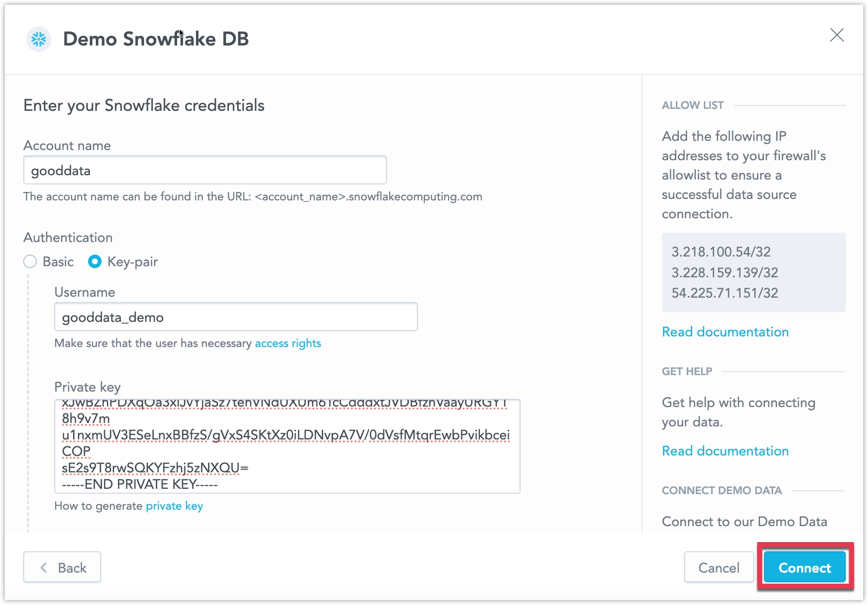The height and width of the screenshot is (605, 868).
Task: Select the Basic authentication radio button
Action: click(x=30, y=261)
